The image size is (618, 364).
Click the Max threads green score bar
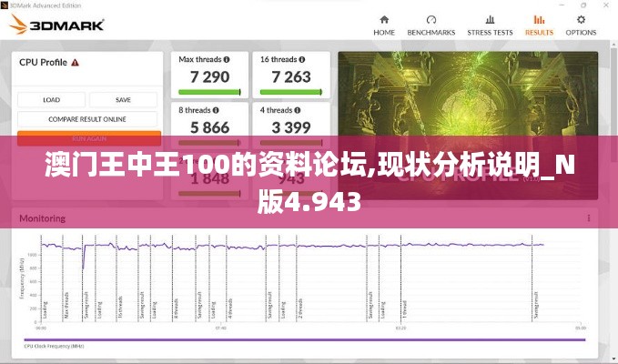click(209, 92)
